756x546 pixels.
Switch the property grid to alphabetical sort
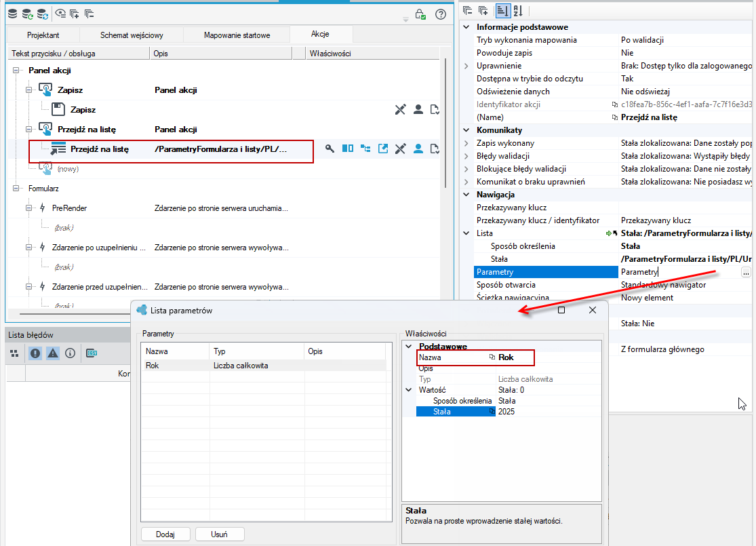tap(518, 11)
